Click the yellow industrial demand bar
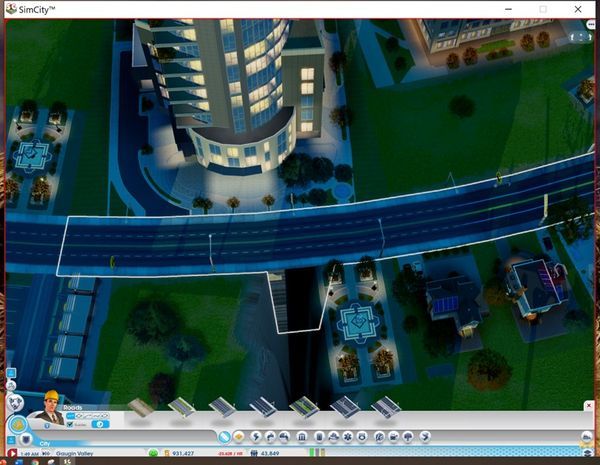Viewport: 600px width, 465px height. (323, 453)
